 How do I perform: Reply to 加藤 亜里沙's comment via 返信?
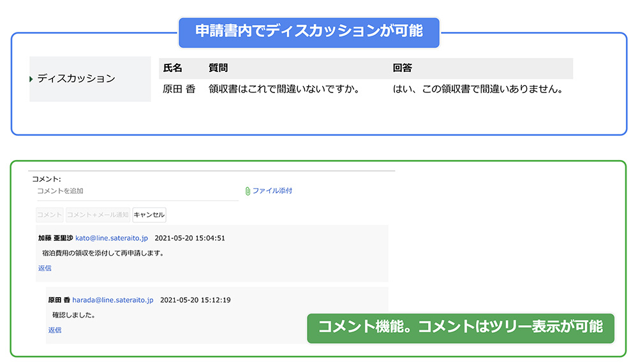pyautogui.click(x=45, y=268)
